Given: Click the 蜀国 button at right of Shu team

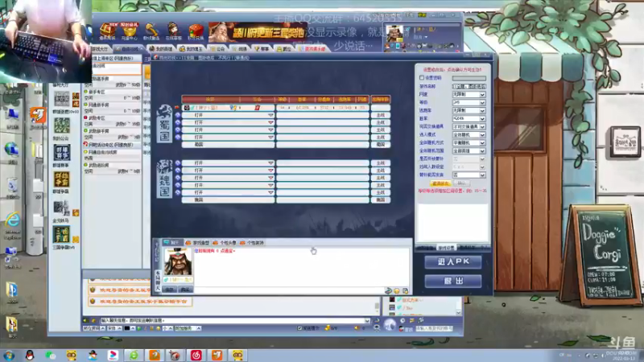Looking at the screenshot, I should [381, 145].
